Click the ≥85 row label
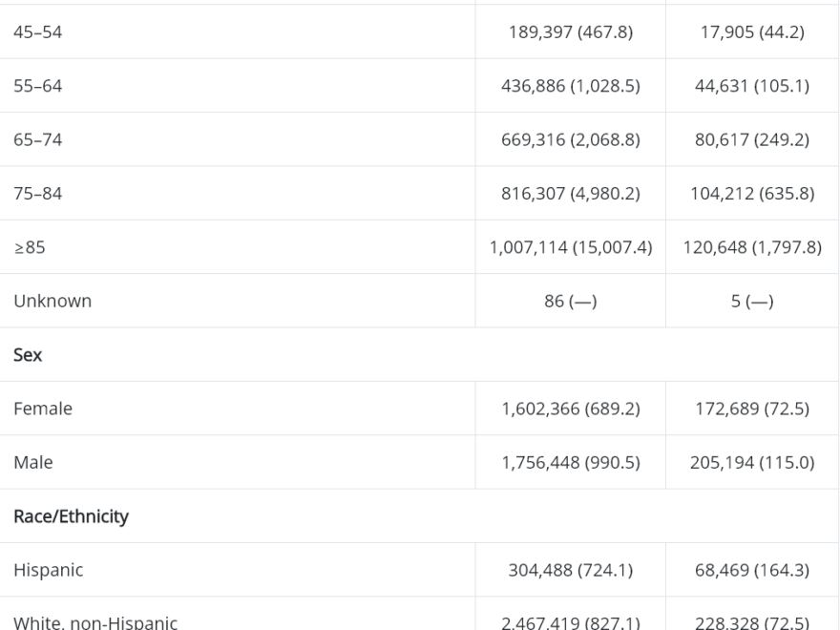Image resolution: width=840 pixels, height=630 pixels. (x=30, y=247)
